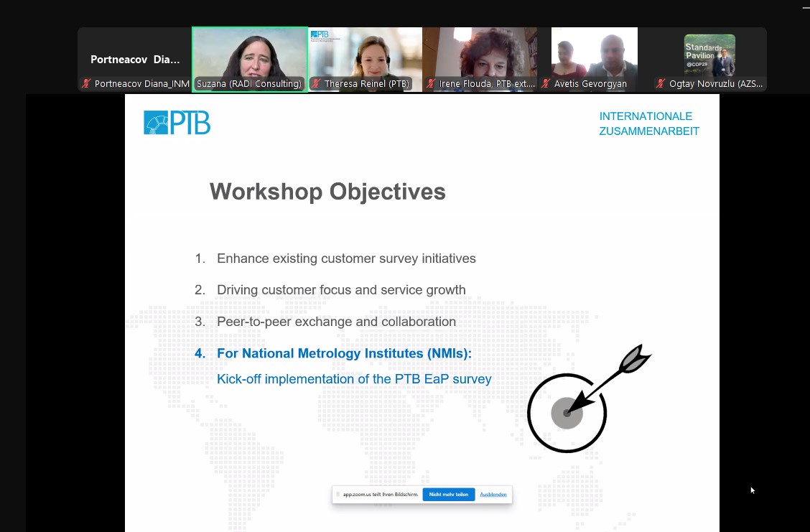This screenshot has width=810, height=532.
Task: Click the PTB logo on the slide
Action: pyautogui.click(x=177, y=123)
